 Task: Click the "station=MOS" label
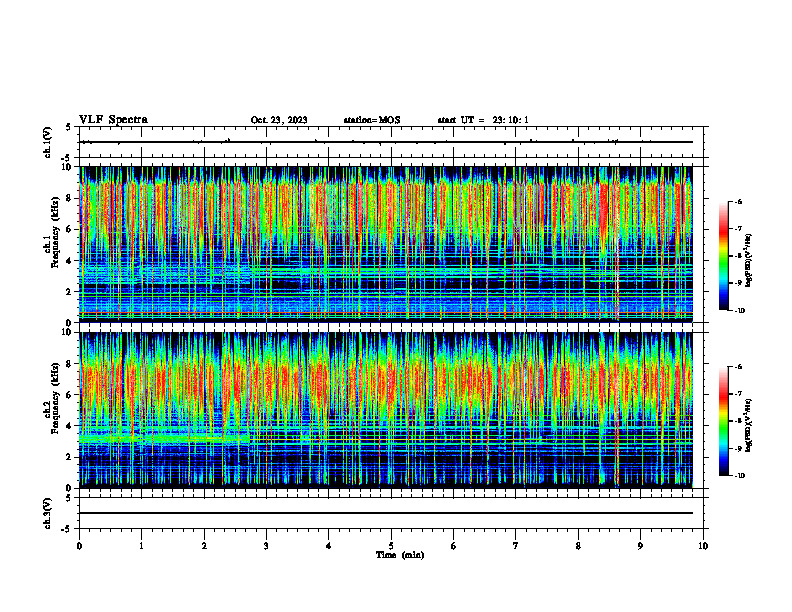(372, 120)
